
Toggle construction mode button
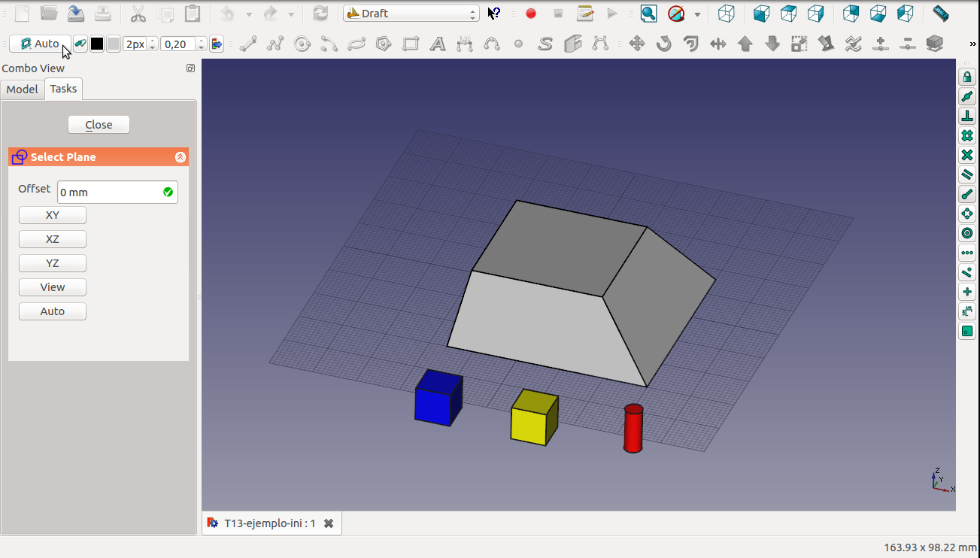point(80,44)
